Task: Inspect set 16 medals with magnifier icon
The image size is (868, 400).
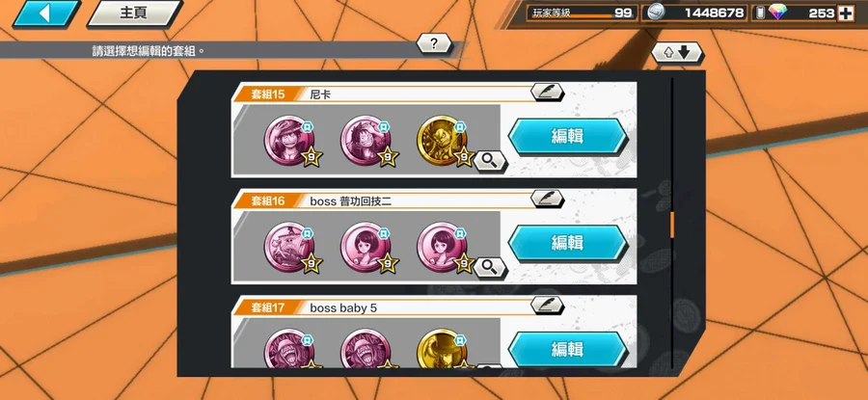Action: coord(489,267)
